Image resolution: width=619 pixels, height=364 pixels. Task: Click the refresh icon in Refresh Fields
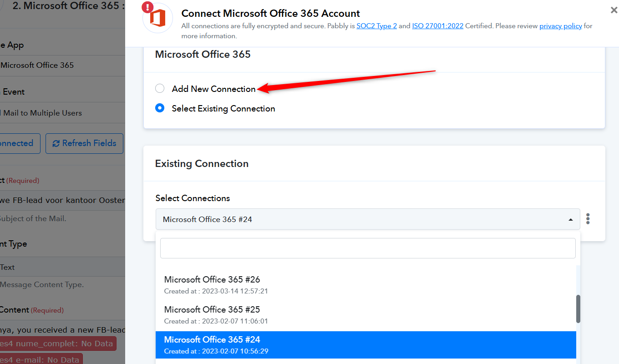tap(56, 144)
